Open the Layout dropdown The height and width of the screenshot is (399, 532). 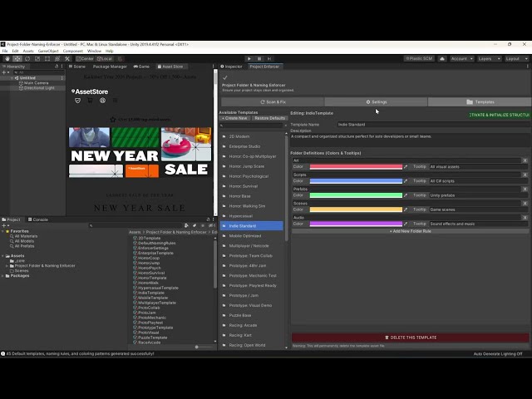pyautogui.click(x=516, y=59)
